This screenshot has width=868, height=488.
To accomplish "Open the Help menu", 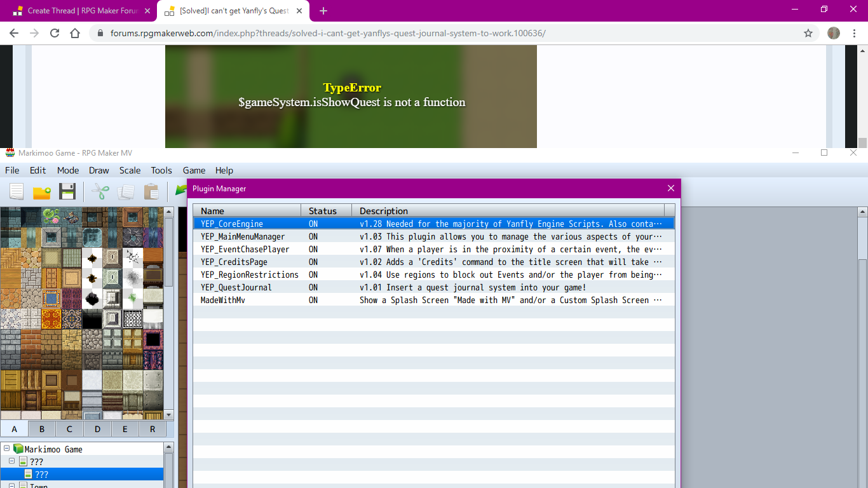I will [x=224, y=170].
